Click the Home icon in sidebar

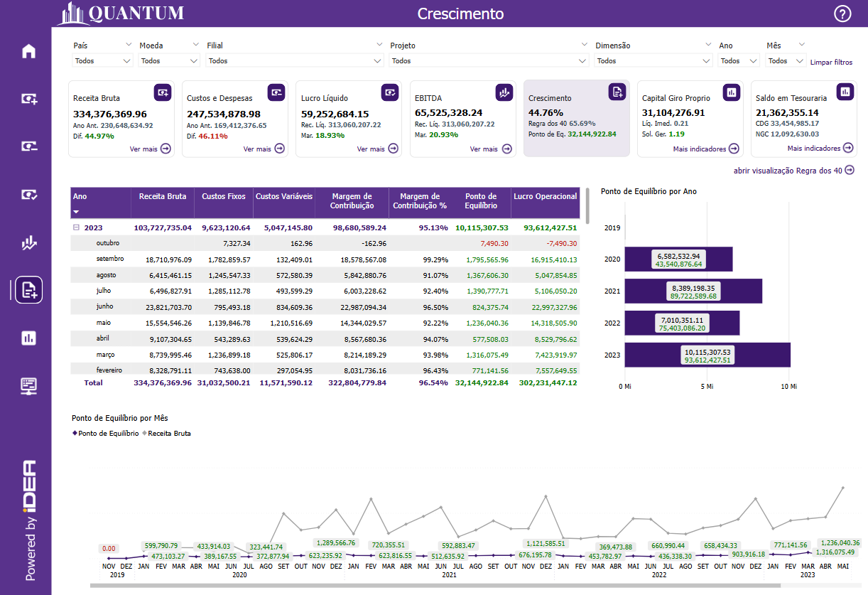[x=28, y=51]
